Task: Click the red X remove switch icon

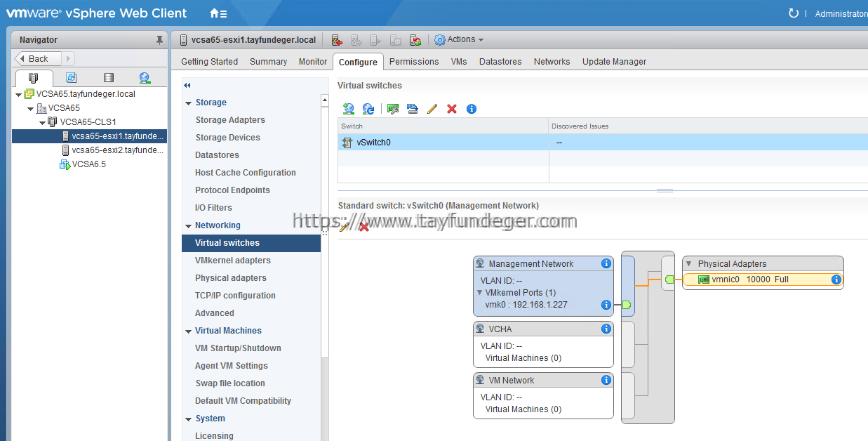Action: [x=452, y=109]
